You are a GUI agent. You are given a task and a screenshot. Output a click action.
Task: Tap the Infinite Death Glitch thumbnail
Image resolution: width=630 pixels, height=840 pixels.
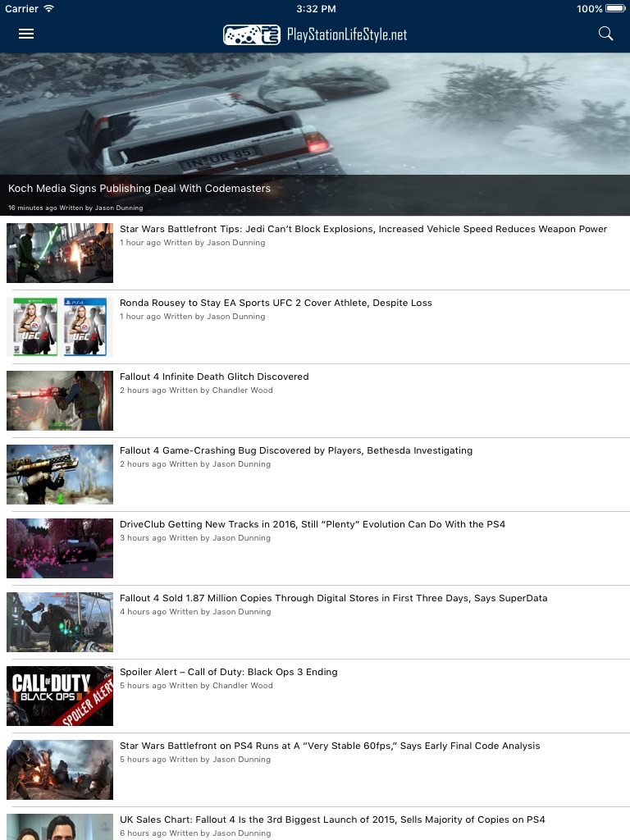tap(60, 400)
